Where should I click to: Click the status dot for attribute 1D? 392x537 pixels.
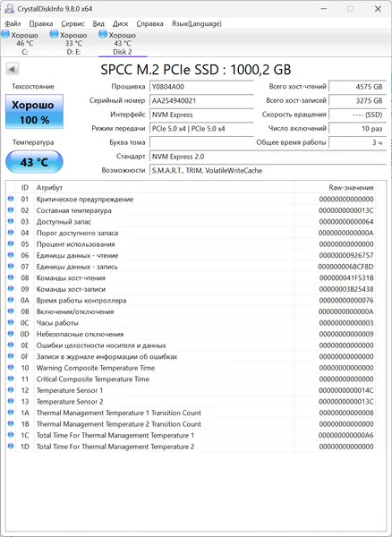(11, 446)
